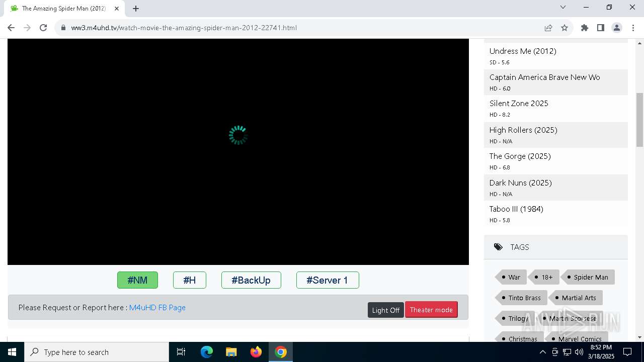Open the volume control icon
This screenshot has width=644, height=362.
[579, 352]
